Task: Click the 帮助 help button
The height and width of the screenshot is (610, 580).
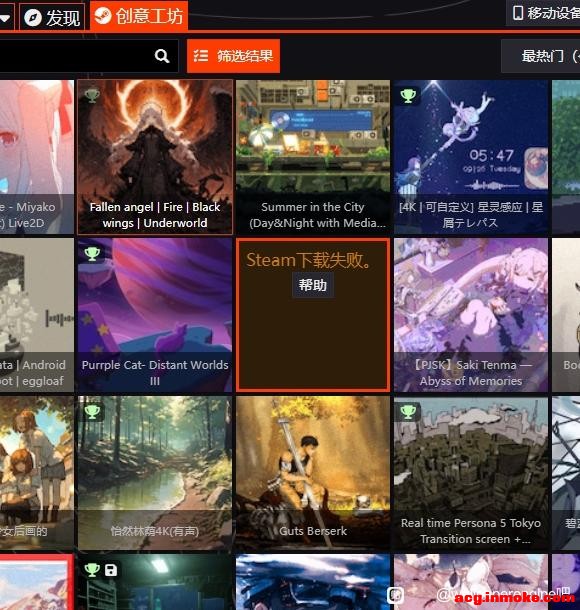Action: 313,285
